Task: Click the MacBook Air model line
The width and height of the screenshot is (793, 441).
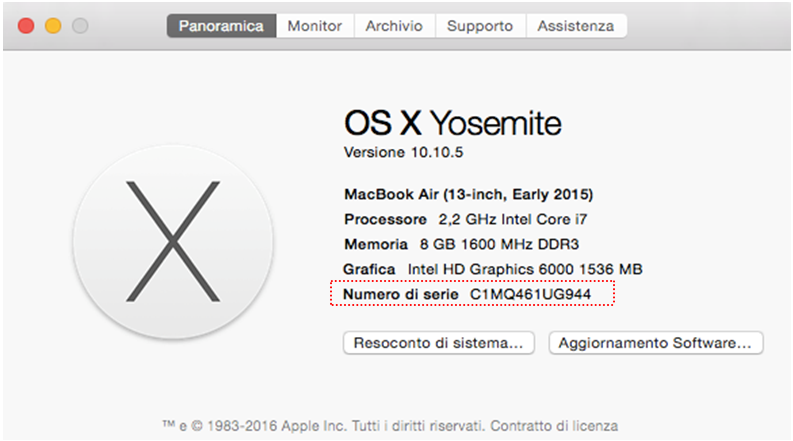Action: tap(468, 194)
